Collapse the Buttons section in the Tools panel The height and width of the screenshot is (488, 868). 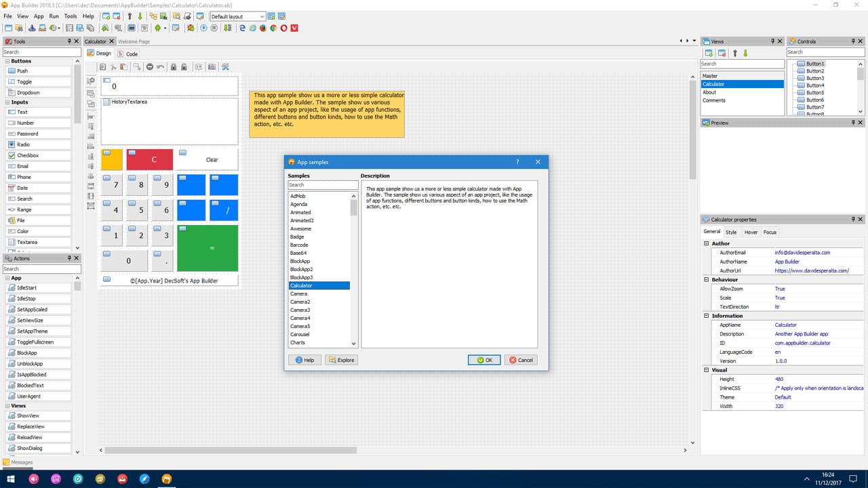[5, 61]
